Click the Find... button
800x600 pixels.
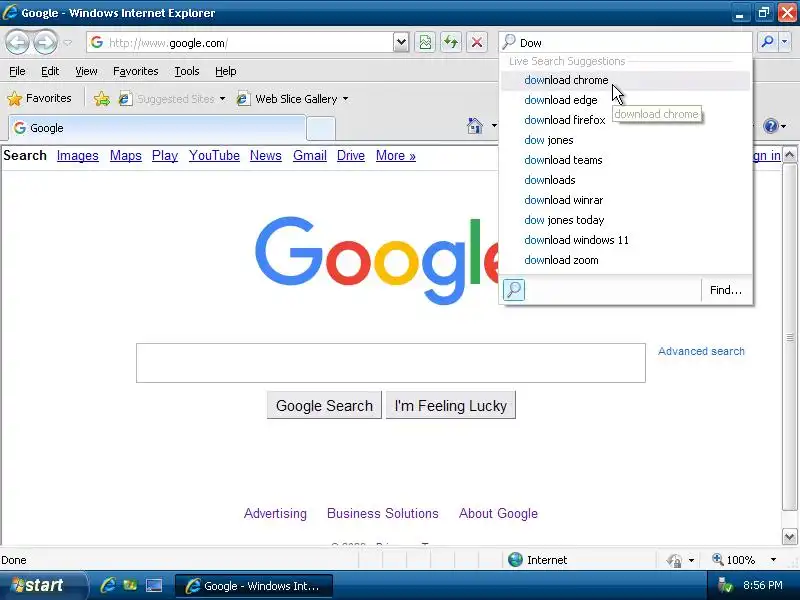pyautogui.click(x=726, y=290)
